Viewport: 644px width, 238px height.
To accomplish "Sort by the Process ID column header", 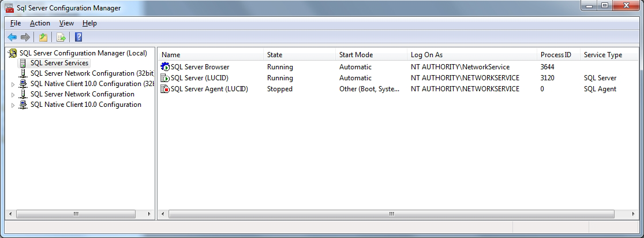I will tap(559, 55).
